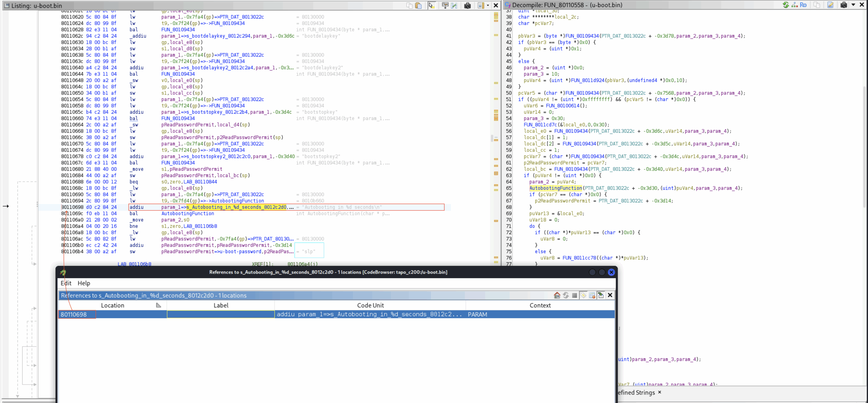Click address 80110698 in Listing
The image size is (868, 403).
(x=72, y=207)
